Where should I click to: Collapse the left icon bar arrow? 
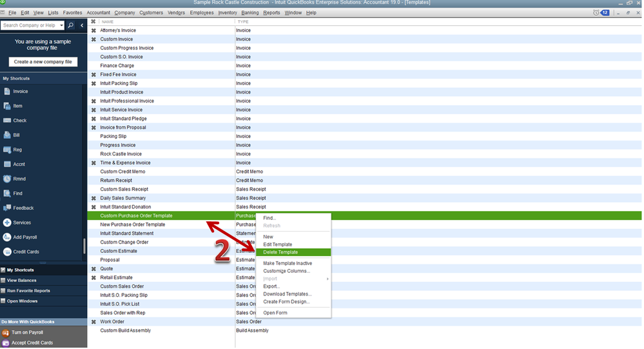point(82,26)
